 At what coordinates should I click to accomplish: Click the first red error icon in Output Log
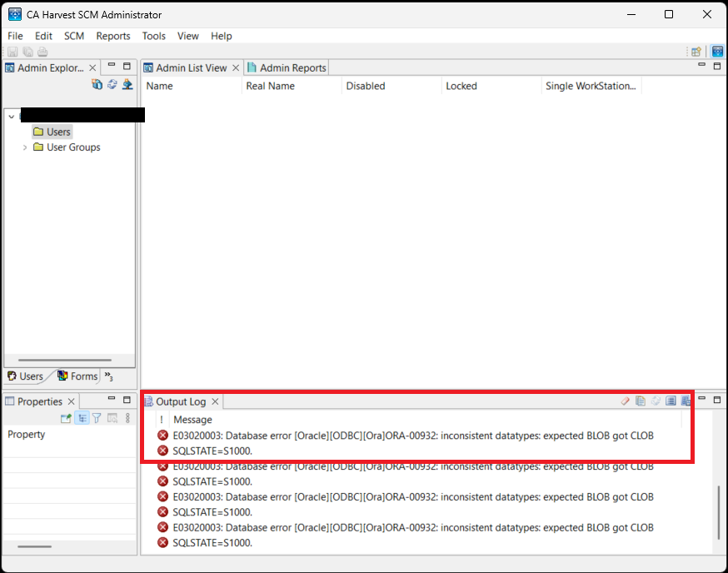(162, 436)
